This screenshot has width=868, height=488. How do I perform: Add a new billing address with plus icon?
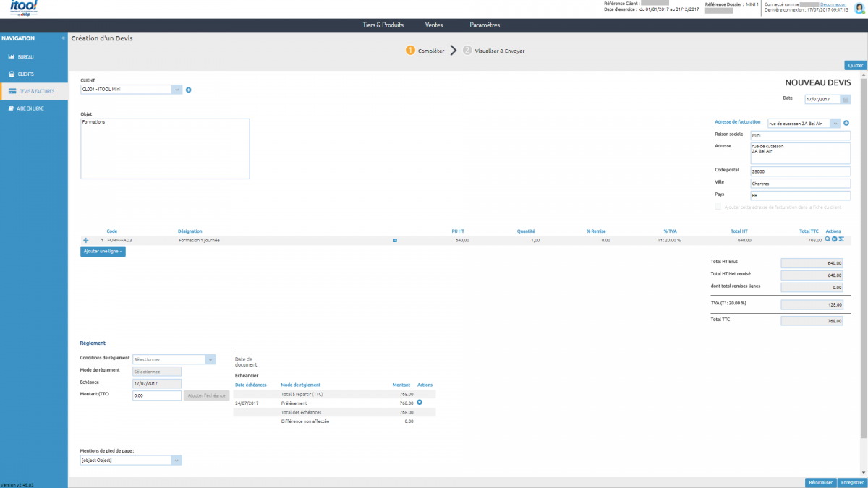pyautogui.click(x=846, y=123)
